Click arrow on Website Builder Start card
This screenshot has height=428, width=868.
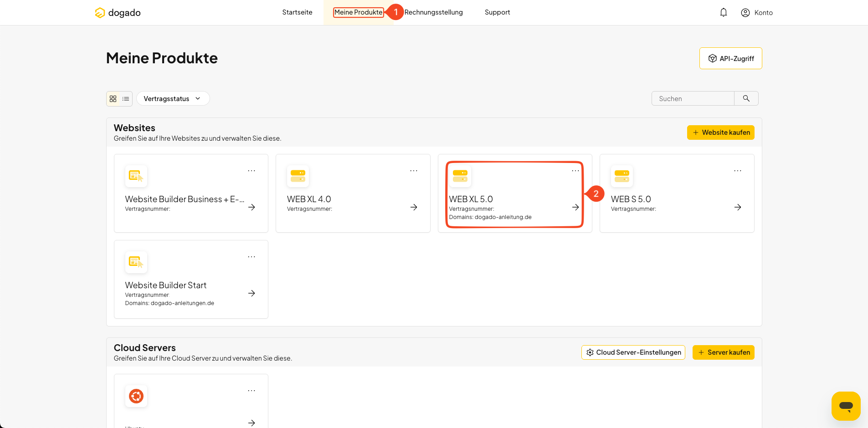pos(252,293)
